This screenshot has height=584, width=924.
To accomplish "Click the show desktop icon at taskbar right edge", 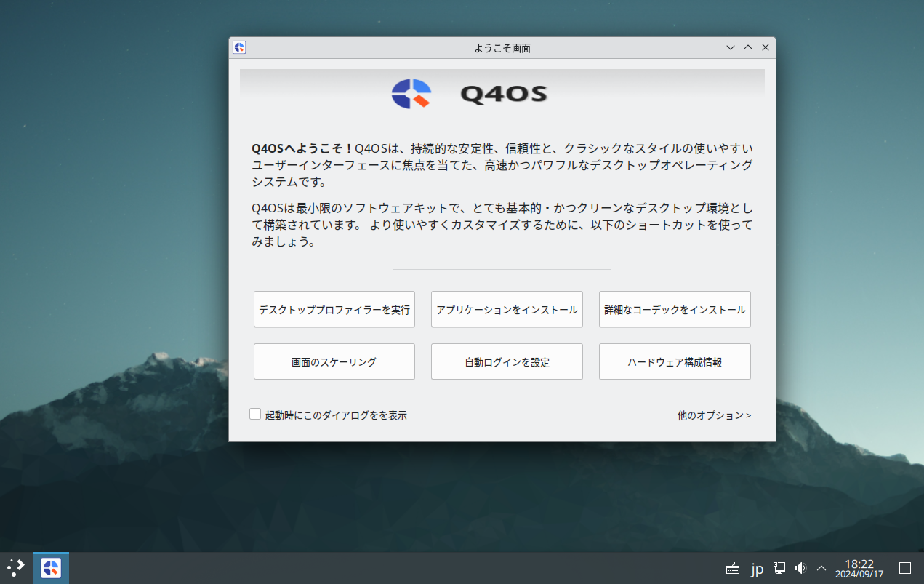I will (x=905, y=568).
